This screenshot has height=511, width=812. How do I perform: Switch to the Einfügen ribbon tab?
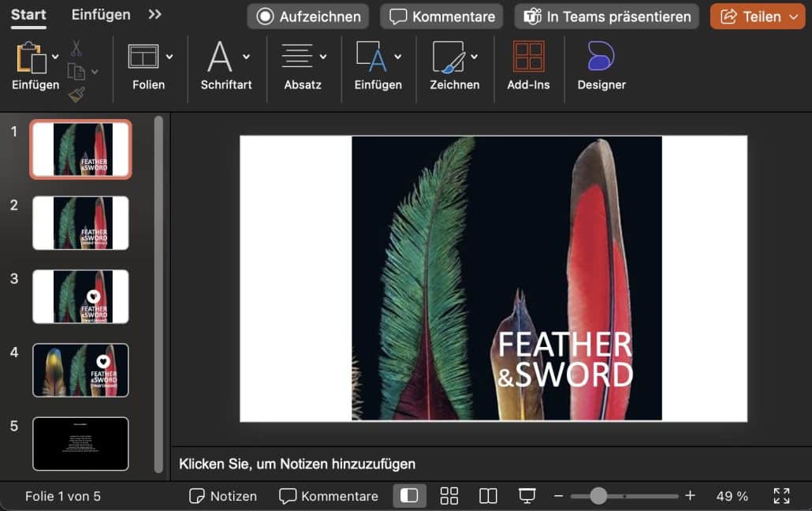(101, 15)
